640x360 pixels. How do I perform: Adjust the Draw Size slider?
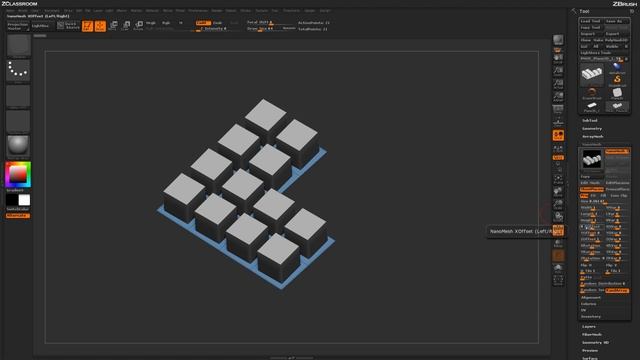click(265, 29)
